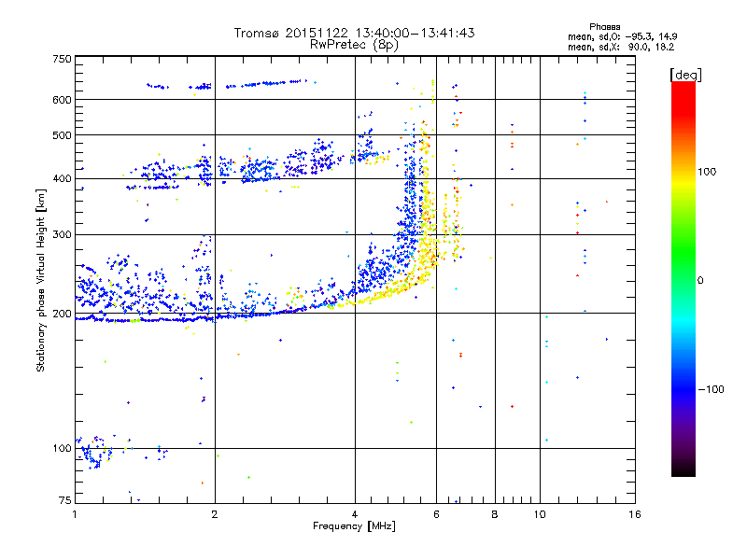Click the 'mean, sd,O: -95.3, 14.9' line
This screenshot has width=747, height=560.
[x=622, y=36]
